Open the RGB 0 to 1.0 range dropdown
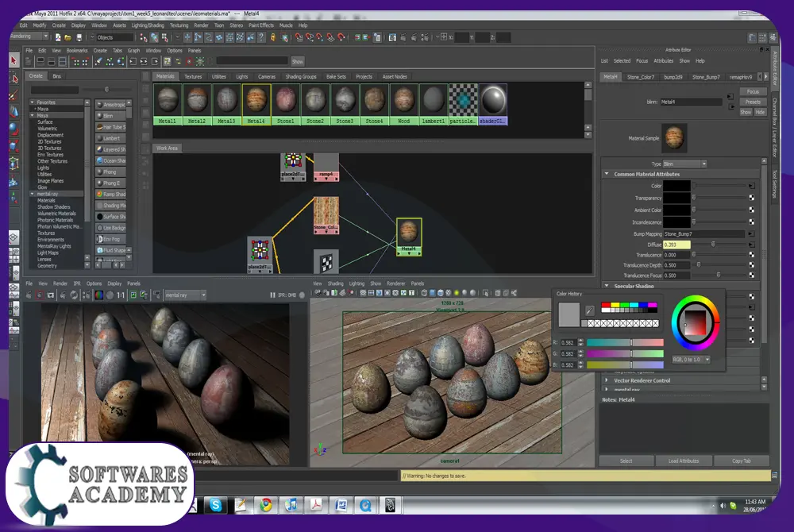The width and height of the screenshot is (794, 532). tap(692, 360)
